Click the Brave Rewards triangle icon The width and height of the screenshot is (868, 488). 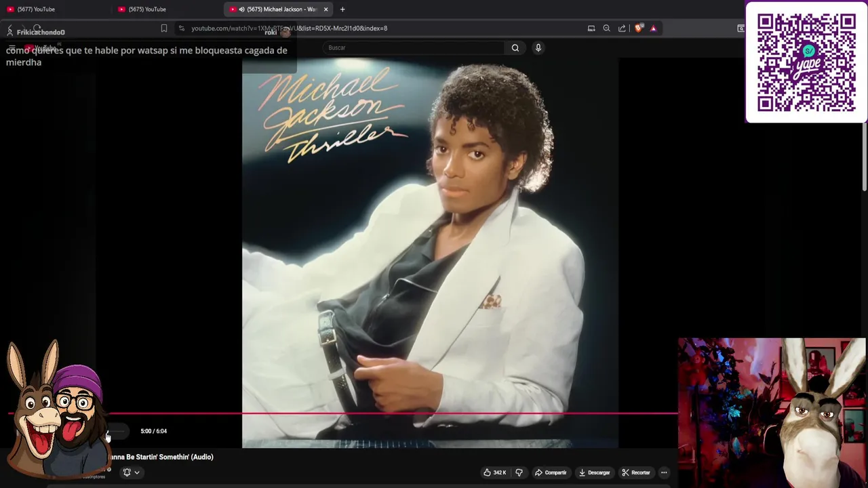[x=653, y=28]
